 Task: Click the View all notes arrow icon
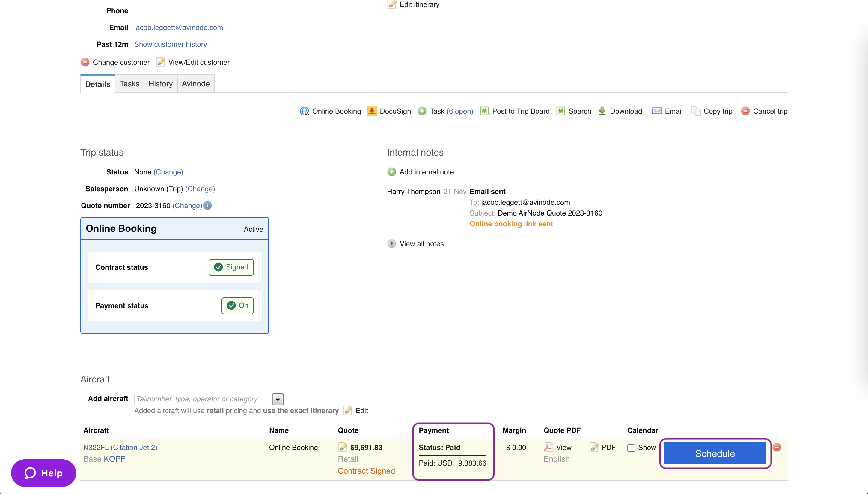point(392,244)
